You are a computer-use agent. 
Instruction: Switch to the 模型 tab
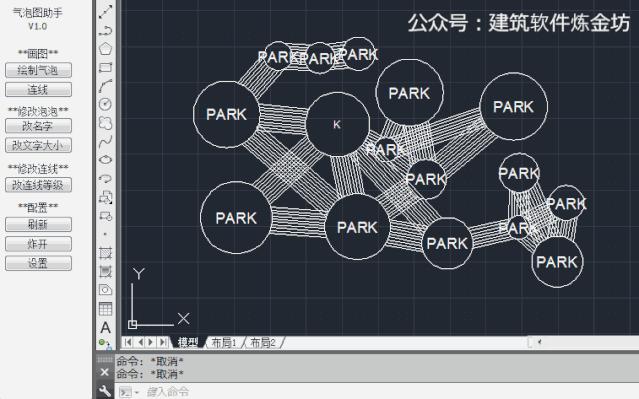[188, 343]
